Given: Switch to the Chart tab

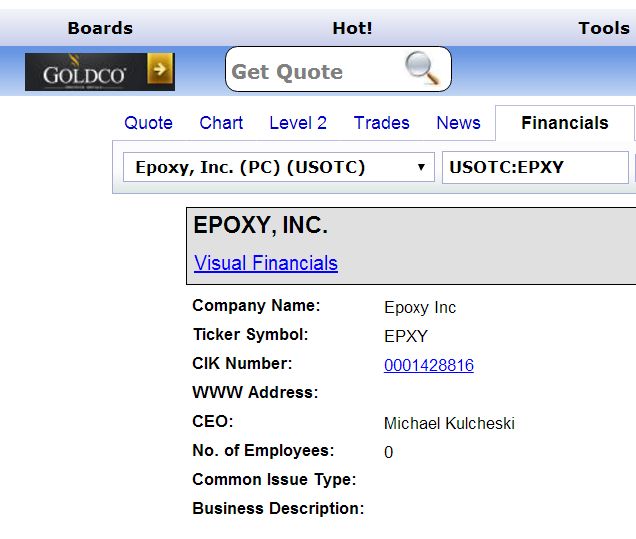Looking at the screenshot, I should [221, 123].
